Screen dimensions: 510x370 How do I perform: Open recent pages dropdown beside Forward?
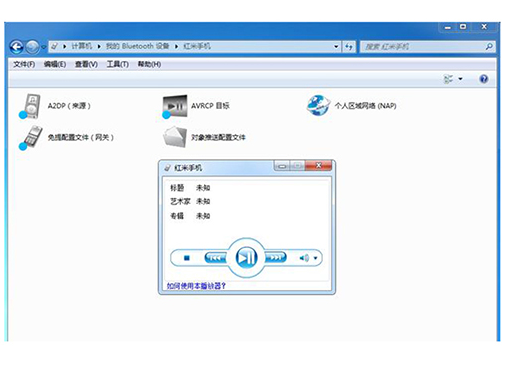pos(43,47)
